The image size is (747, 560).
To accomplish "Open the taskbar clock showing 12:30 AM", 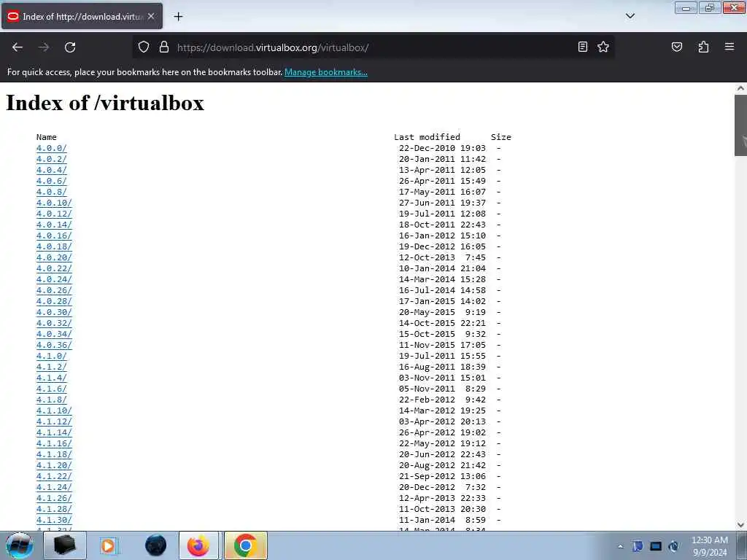I will pos(710,546).
